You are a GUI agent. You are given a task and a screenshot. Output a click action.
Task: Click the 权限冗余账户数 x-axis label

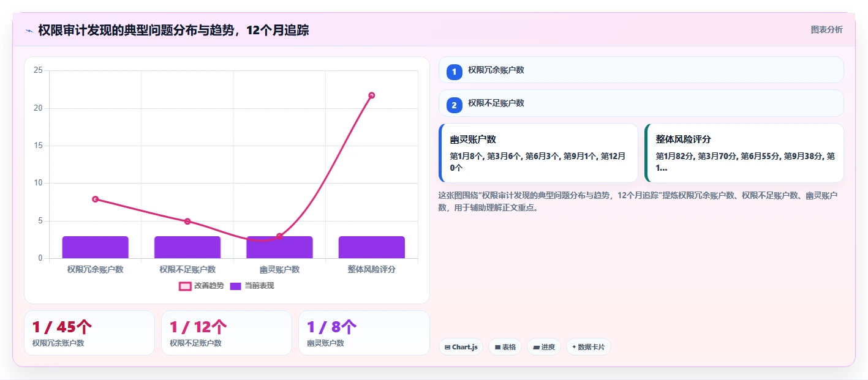click(x=95, y=269)
